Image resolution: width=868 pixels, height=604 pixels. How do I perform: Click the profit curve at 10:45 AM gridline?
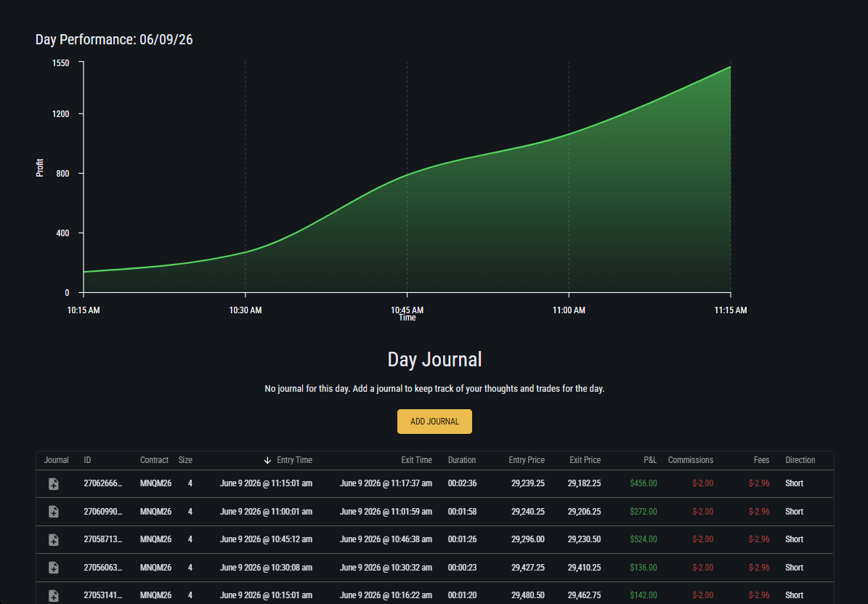click(x=407, y=175)
